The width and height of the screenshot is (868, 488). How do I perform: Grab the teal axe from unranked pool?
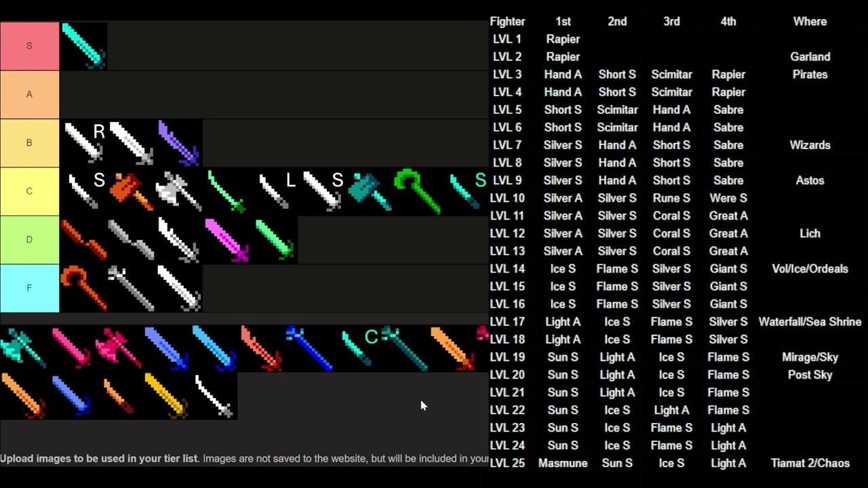22,348
